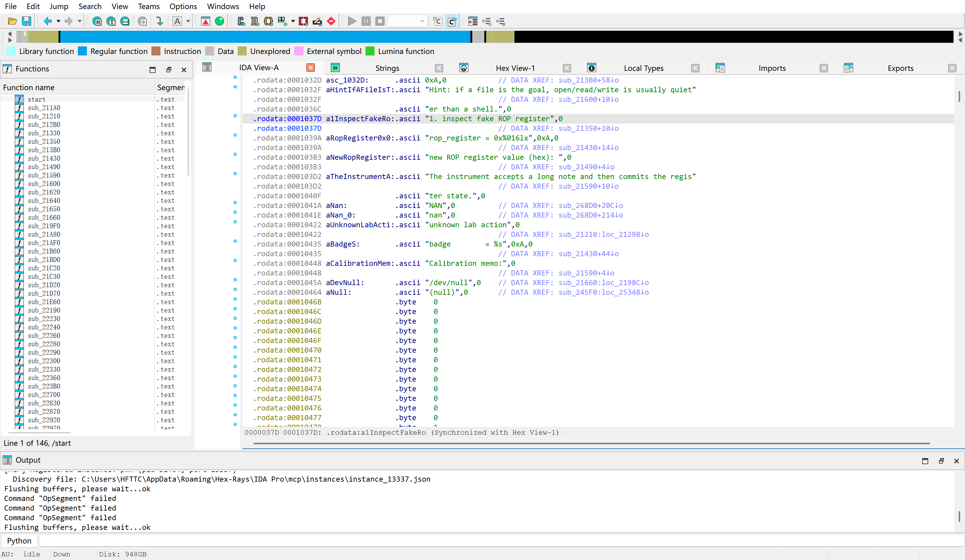Close the IDA View-A tab
The width and height of the screenshot is (965, 560).
click(x=311, y=68)
